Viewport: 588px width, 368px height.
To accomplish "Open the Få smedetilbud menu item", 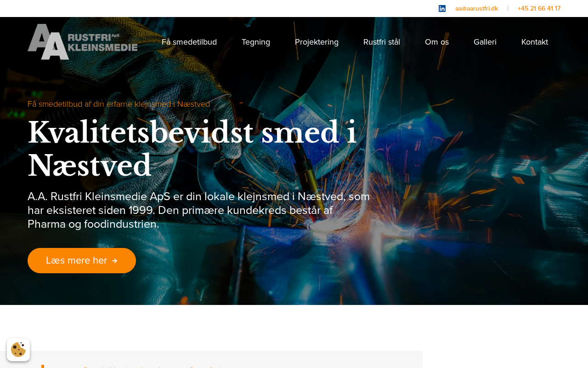I will tap(189, 42).
